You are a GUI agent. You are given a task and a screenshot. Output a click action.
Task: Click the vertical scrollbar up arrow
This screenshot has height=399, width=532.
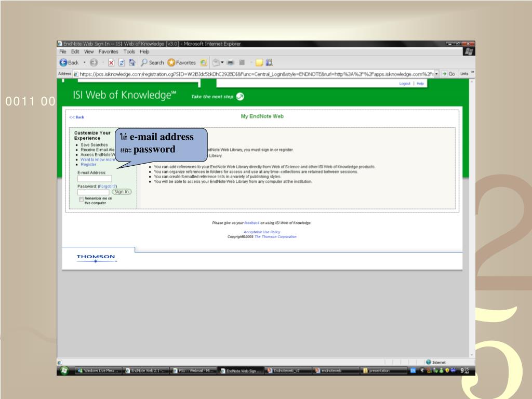(x=472, y=82)
